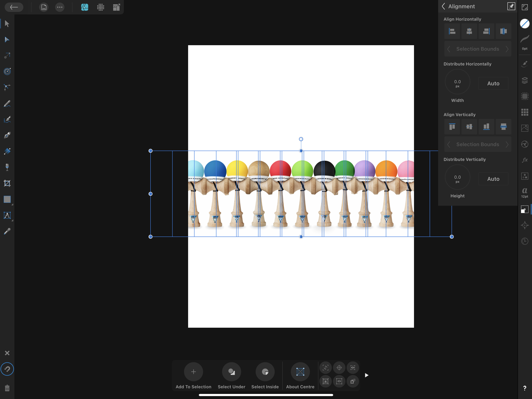The image size is (532, 399).
Task: Pin the Alignment panel
Action: tap(511, 6)
